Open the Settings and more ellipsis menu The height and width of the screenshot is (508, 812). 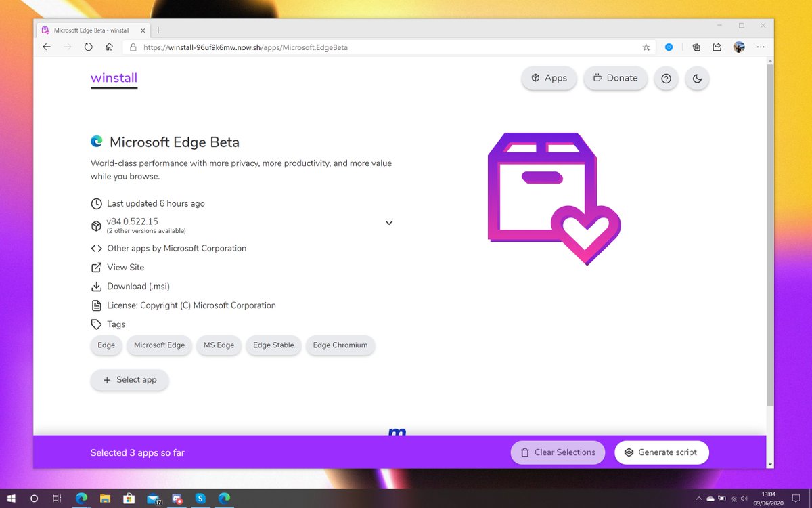761,47
